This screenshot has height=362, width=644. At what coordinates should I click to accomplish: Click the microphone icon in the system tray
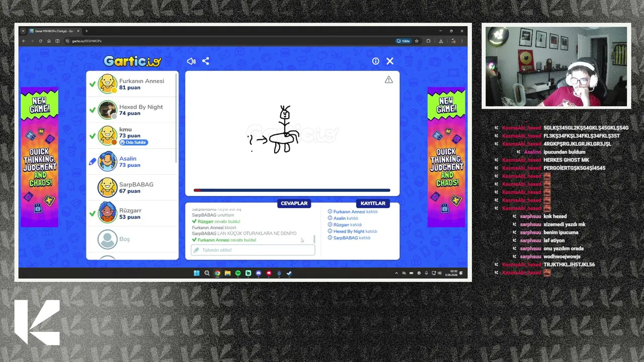coord(426,273)
